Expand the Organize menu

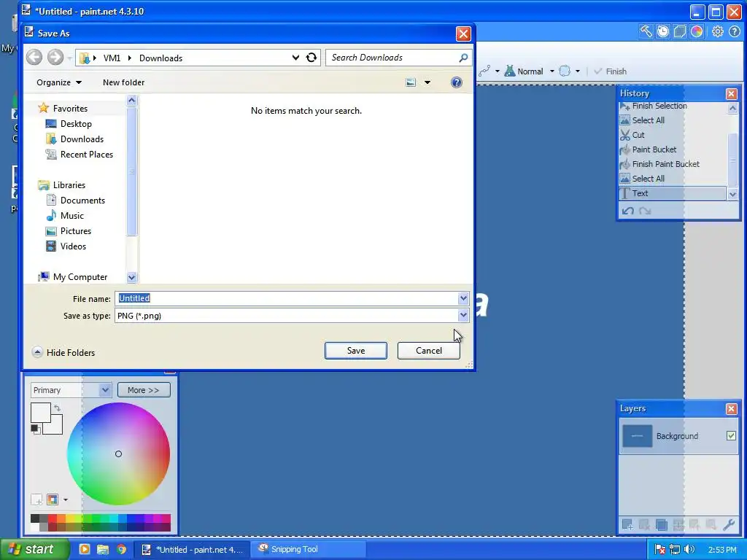coord(59,82)
